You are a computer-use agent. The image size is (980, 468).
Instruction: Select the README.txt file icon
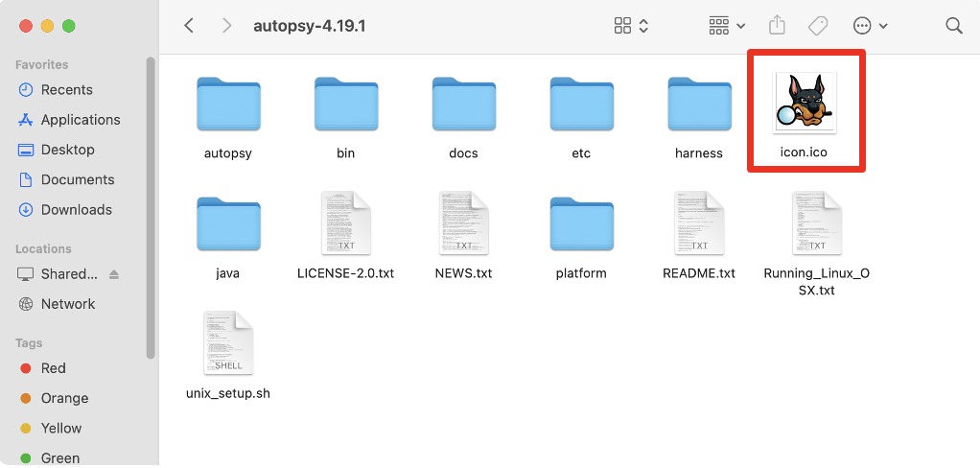click(x=699, y=223)
